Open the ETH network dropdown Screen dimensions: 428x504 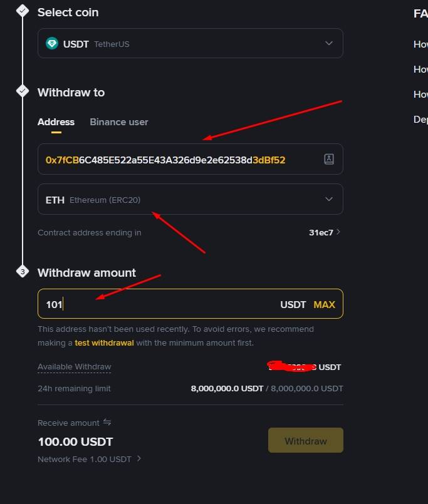[x=329, y=199]
